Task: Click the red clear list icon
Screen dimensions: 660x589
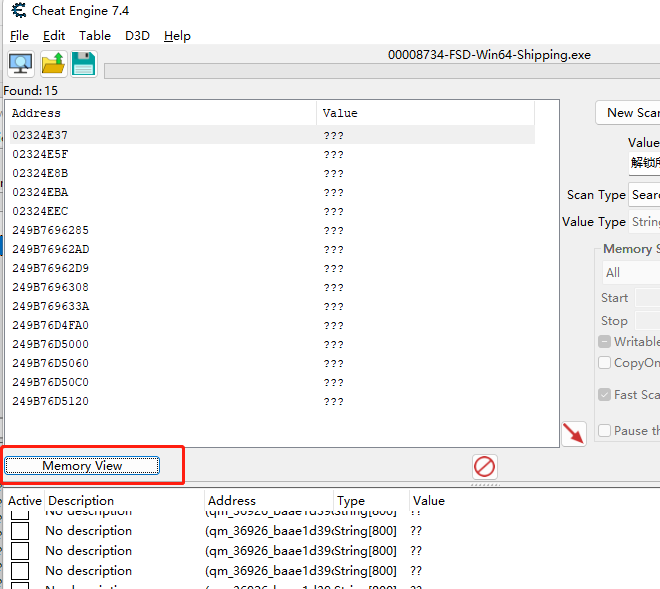Action: click(484, 467)
